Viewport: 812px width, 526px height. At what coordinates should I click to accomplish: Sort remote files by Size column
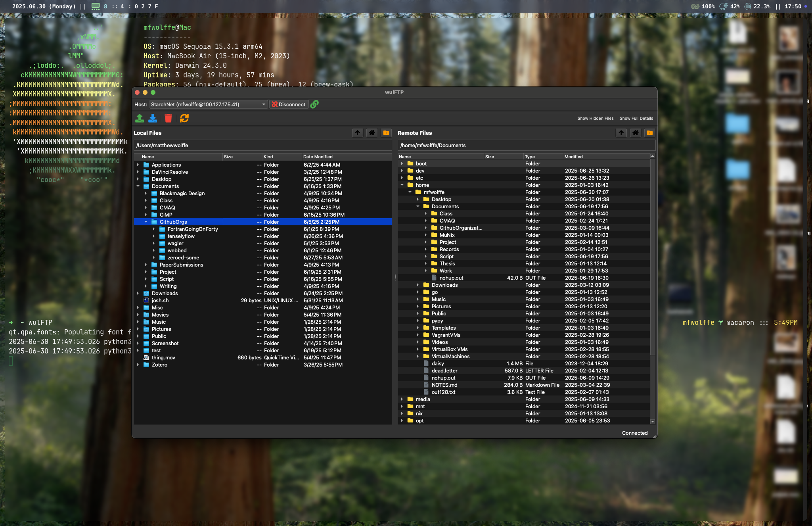click(504, 157)
